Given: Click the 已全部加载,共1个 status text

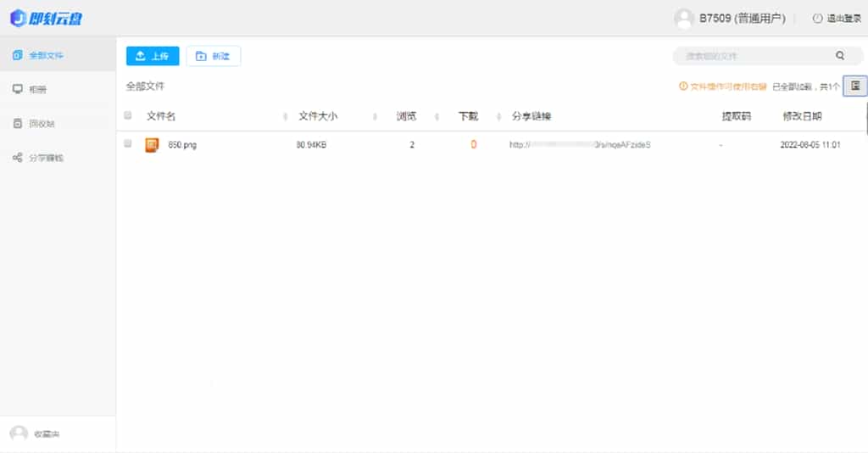Looking at the screenshot, I should [x=805, y=87].
